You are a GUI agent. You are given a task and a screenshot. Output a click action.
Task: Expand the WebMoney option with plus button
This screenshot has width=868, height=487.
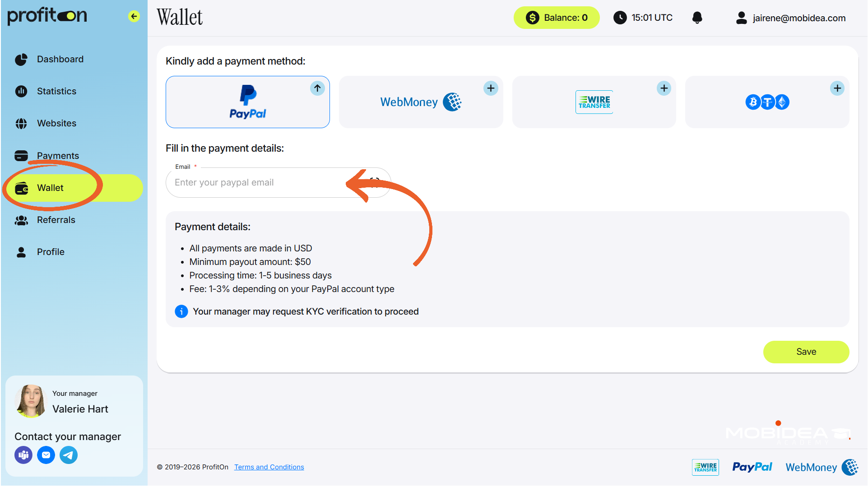point(491,88)
